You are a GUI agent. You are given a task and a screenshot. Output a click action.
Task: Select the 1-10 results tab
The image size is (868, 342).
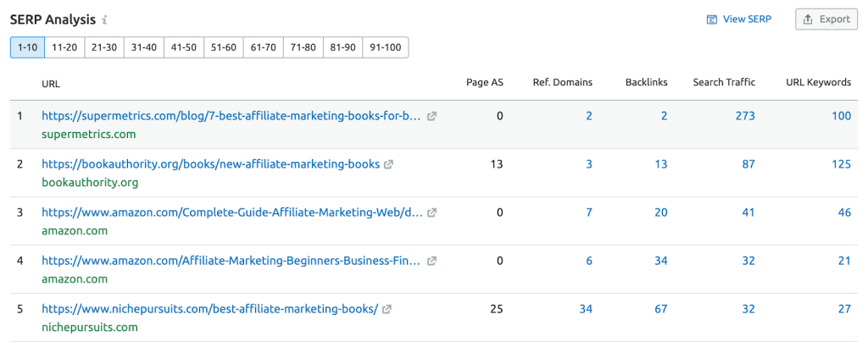point(27,47)
